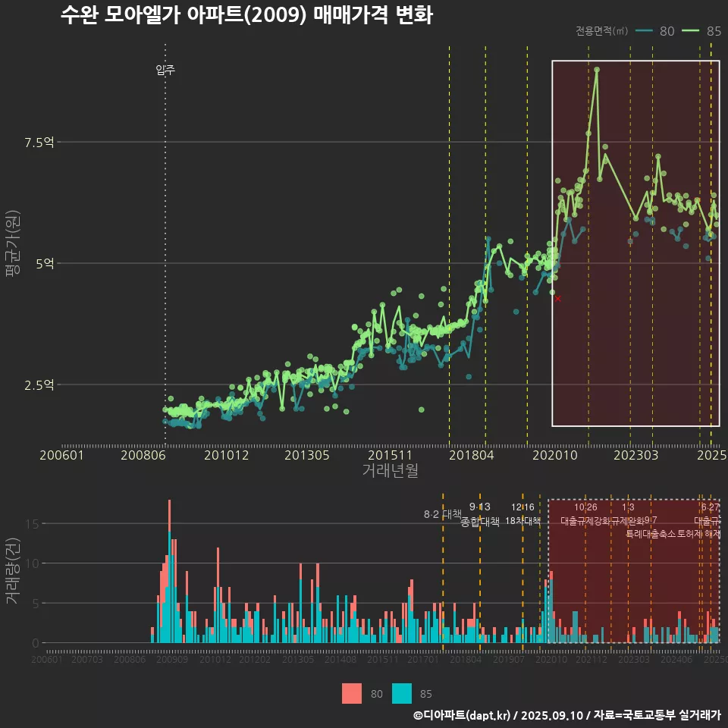
Task: Click the '특례대출축소' annotation text
Action: 651,534
